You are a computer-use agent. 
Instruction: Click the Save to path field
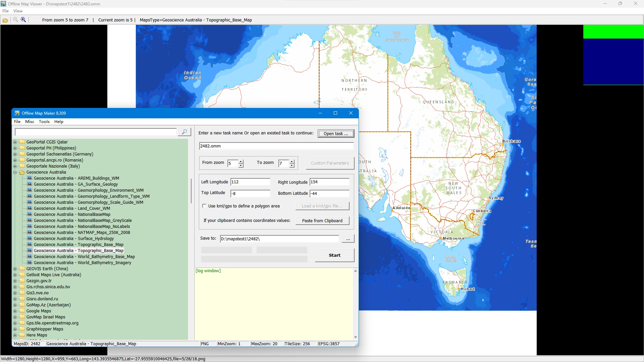pyautogui.click(x=279, y=239)
